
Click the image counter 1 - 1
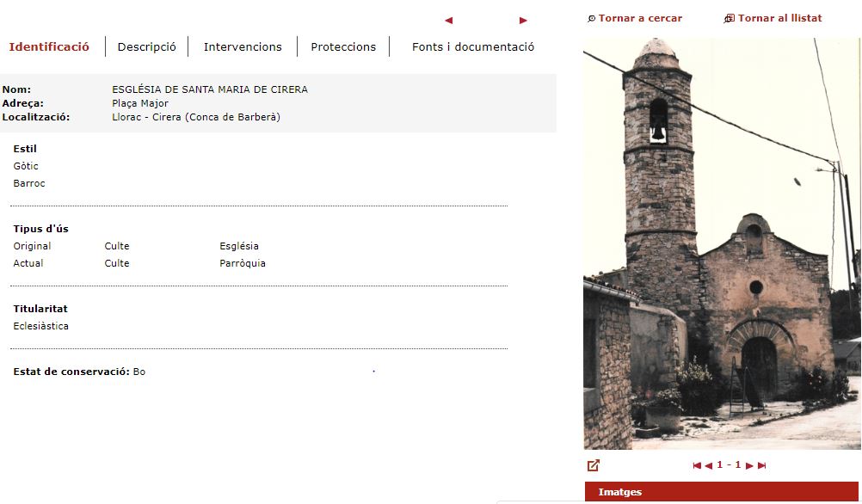point(729,465)
